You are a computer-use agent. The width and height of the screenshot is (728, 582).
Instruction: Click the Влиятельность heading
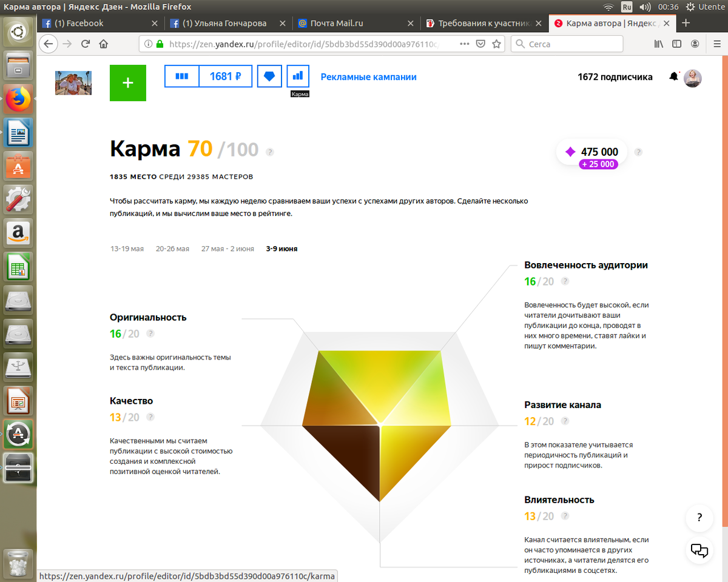click(x=559, y=500)
